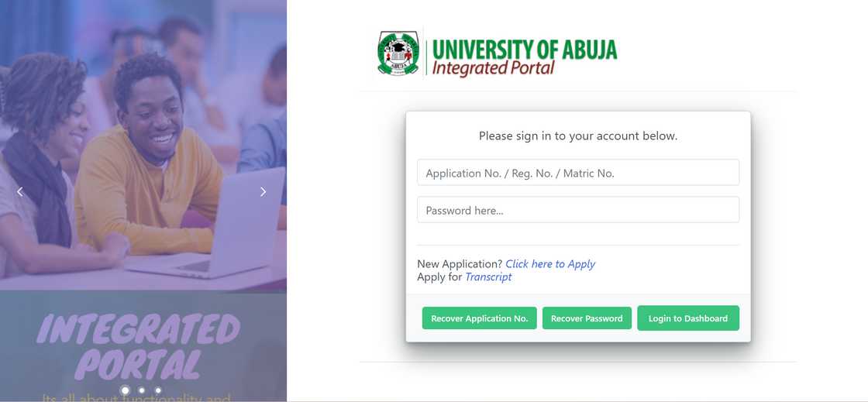868x402 pixels.
Task: Click the 'Its all about functionality' slide text
Action: coord(136,398)
